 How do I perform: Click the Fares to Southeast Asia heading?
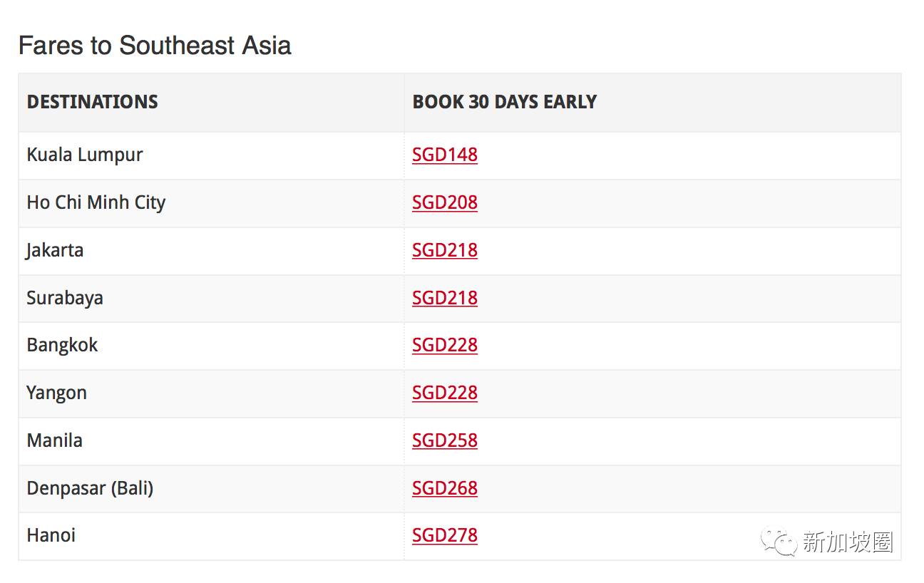click(155, 46)
